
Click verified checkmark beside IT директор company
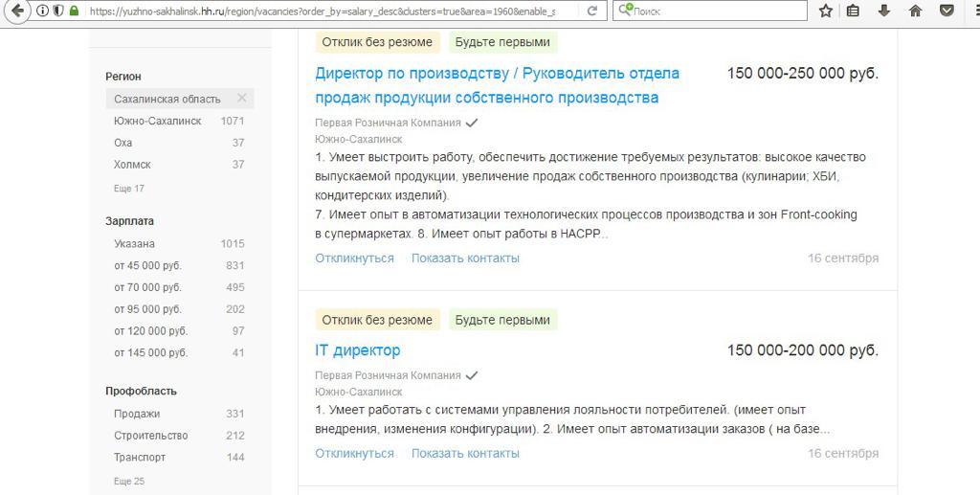tap(472, 375)
